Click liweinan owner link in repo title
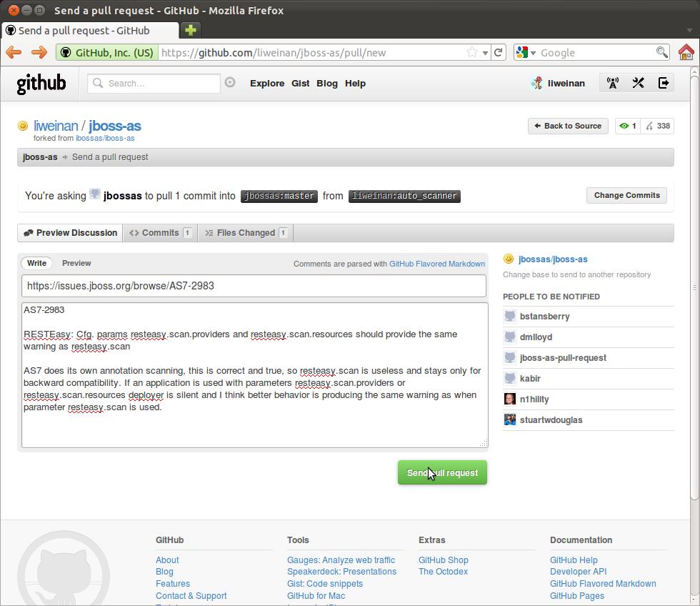This screenshot has height=606, width=700. [x=56, y=126]
